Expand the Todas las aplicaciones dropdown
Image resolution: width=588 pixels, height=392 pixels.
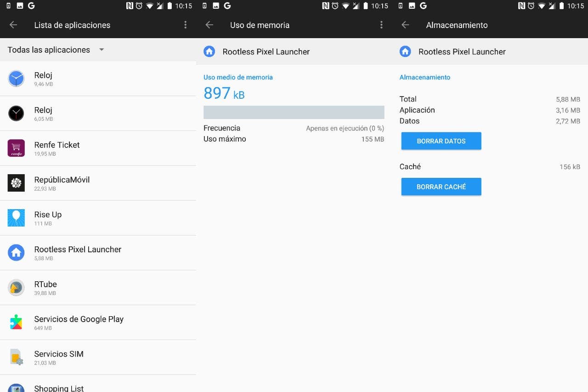coord(102,50)
